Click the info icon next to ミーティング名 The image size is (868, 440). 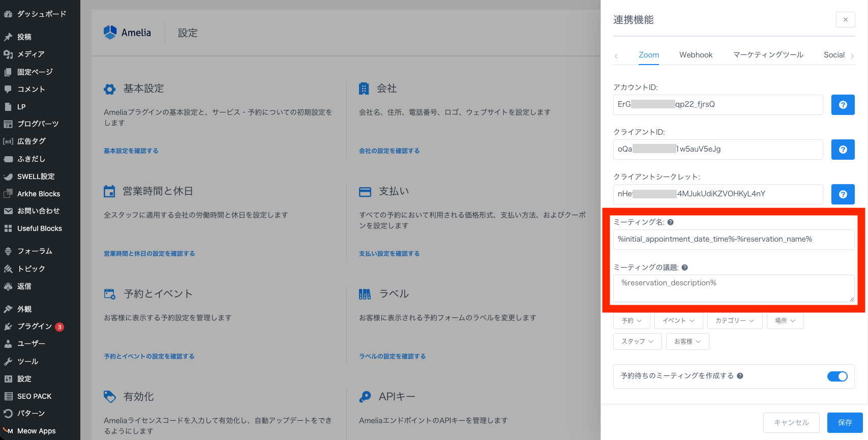pos(670,222)
